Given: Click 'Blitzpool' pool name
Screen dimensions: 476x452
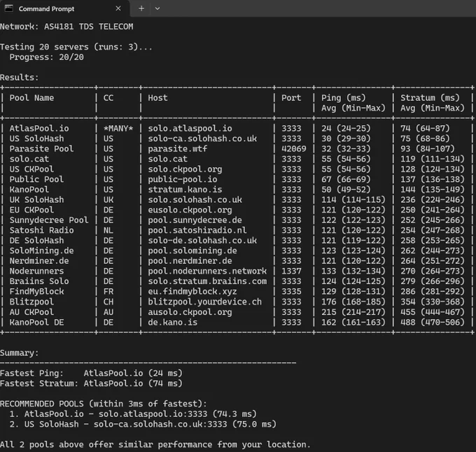Looking at the screenshot, I should pyautogui.click(x=31, y=302).
